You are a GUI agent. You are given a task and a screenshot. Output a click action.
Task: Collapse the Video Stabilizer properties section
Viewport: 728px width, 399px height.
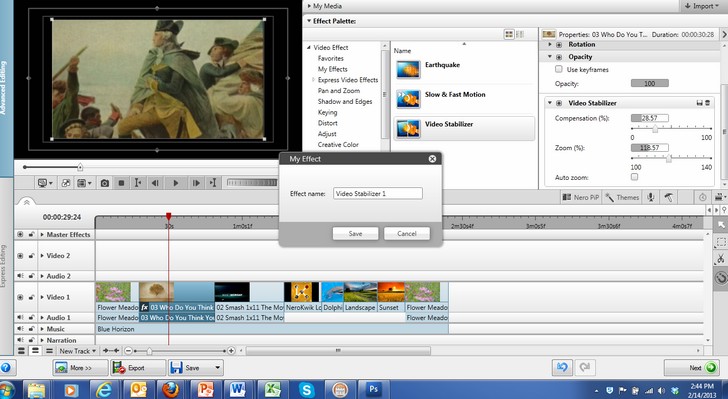pos(550,103)
